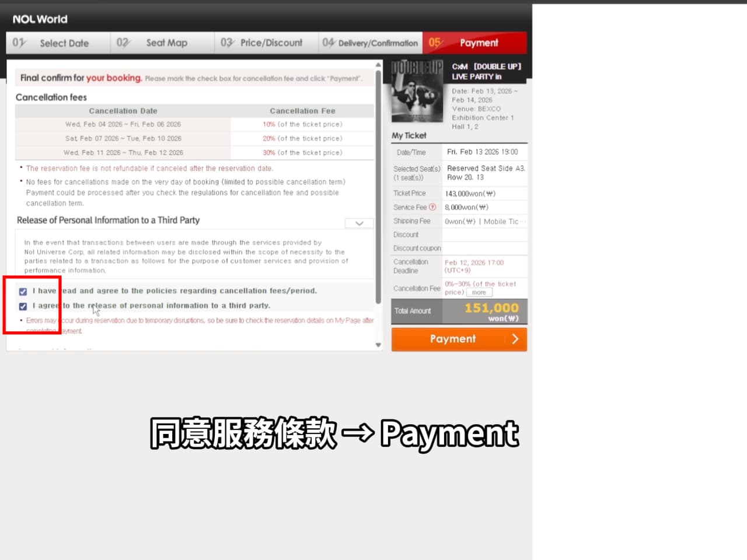Select the step 05 Payment tab

click(x=474, y=43)
